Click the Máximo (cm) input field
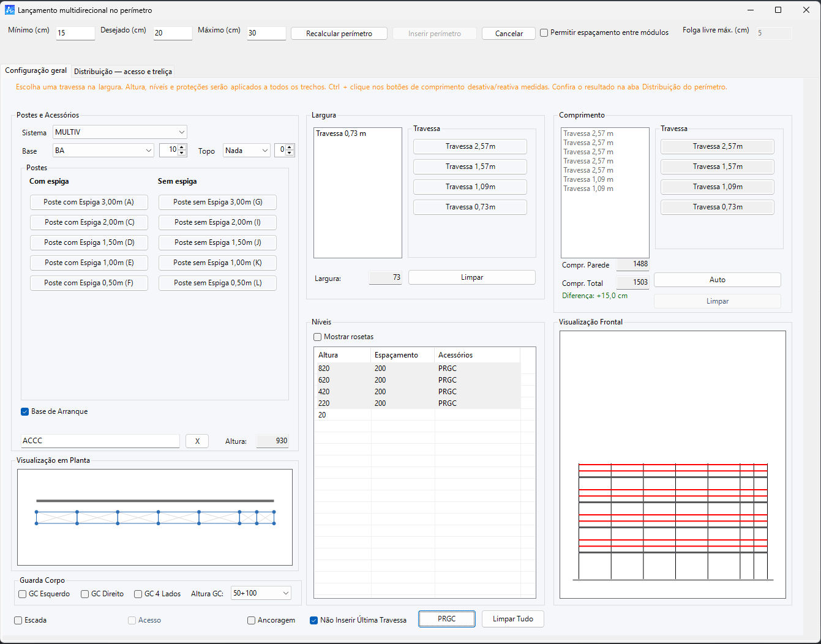821x644 pixels. (266, 33)
